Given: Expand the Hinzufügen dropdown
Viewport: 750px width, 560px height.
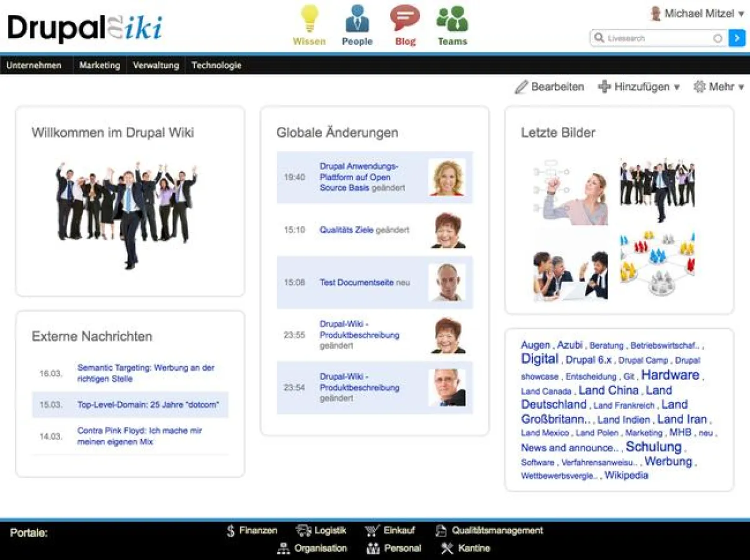Looking at the screenshot, I should [x=641, y=87].
